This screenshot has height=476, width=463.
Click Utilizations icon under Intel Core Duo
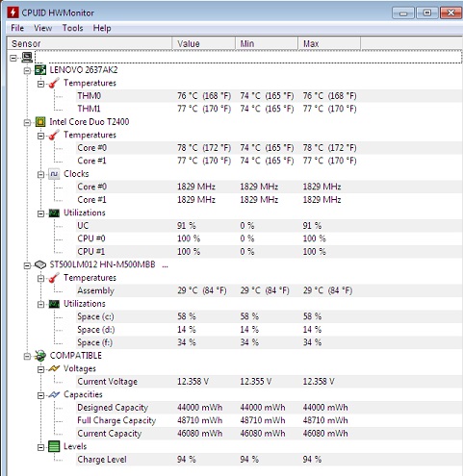(54, 213)
